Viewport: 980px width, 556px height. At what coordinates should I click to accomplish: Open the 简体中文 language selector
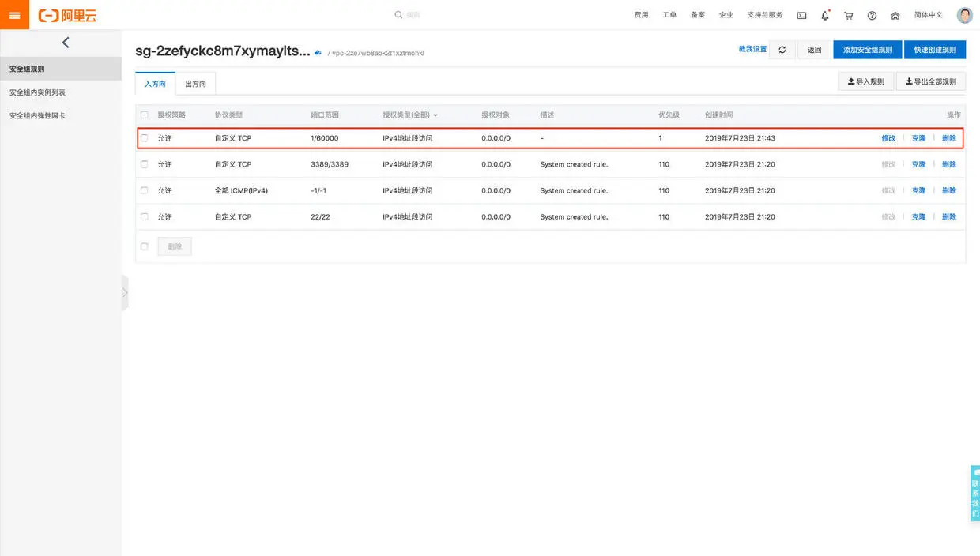928,15
